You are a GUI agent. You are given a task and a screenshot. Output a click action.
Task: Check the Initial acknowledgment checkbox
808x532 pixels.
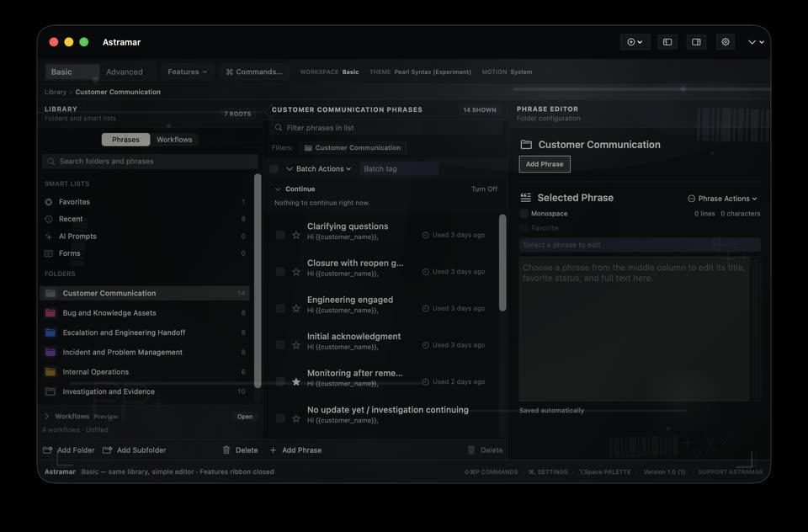280,345
